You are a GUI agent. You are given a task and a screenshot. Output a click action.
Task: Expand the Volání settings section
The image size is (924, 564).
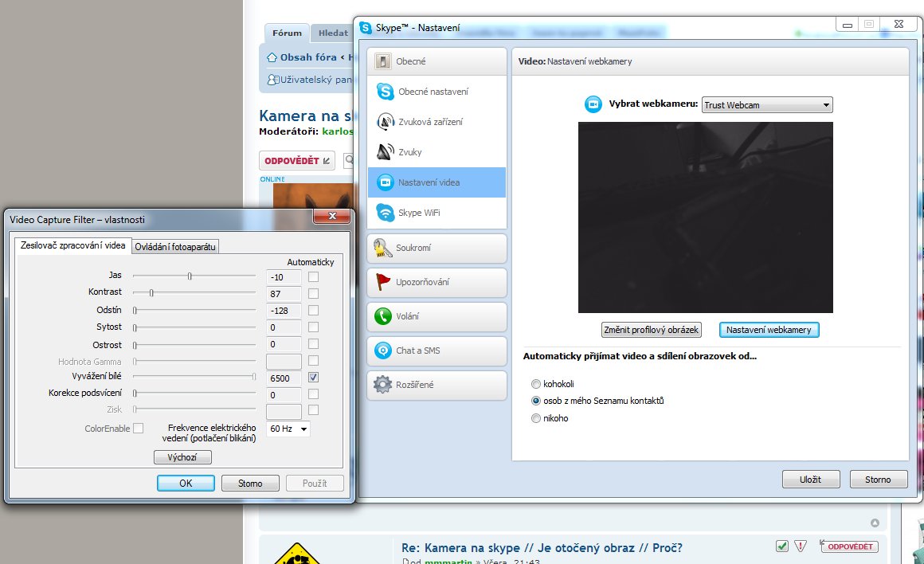tap(437, 316)
